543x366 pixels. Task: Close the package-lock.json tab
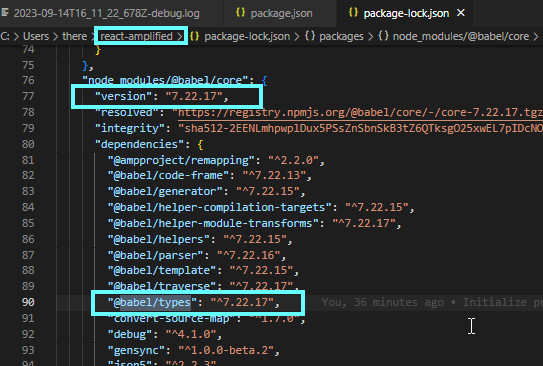tap(461, 13)
